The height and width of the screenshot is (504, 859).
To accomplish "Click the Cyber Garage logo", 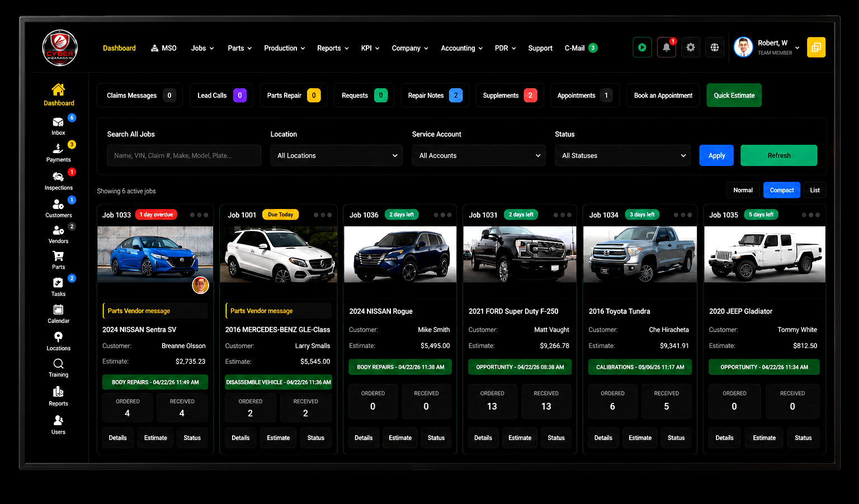I will point(60,48).
